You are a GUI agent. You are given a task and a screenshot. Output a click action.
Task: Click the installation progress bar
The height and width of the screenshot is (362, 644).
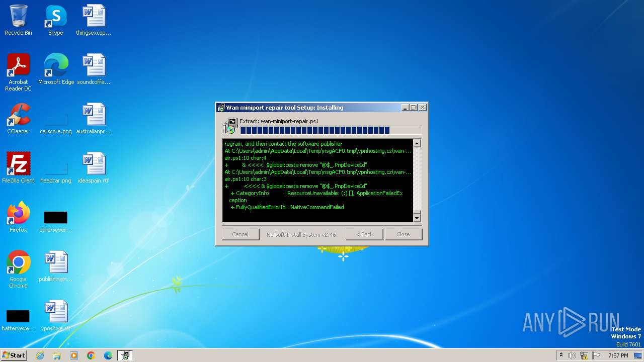pyautogui.click(x=331, y=130)
